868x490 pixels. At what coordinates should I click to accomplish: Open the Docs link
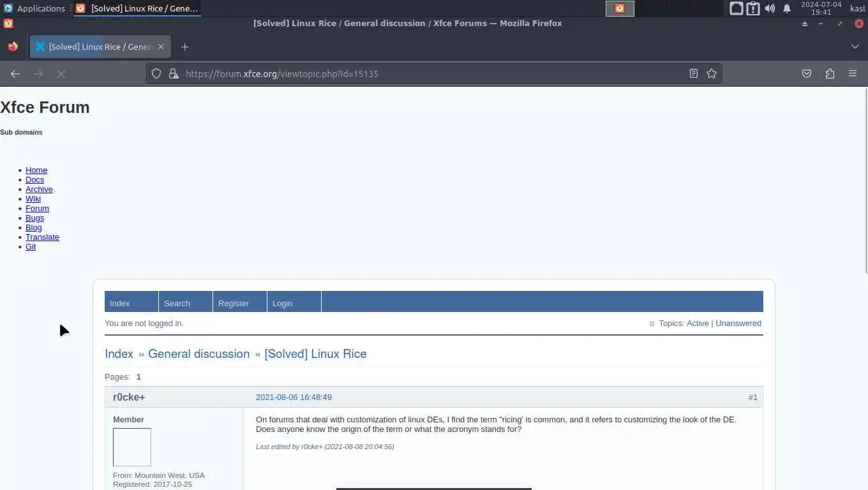pyautogui.click(x=34, y=180)
